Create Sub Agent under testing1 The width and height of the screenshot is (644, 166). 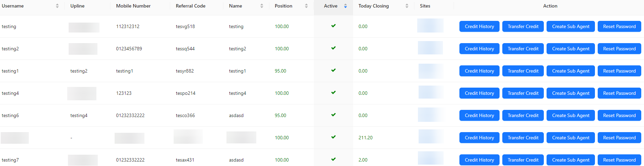571,71
